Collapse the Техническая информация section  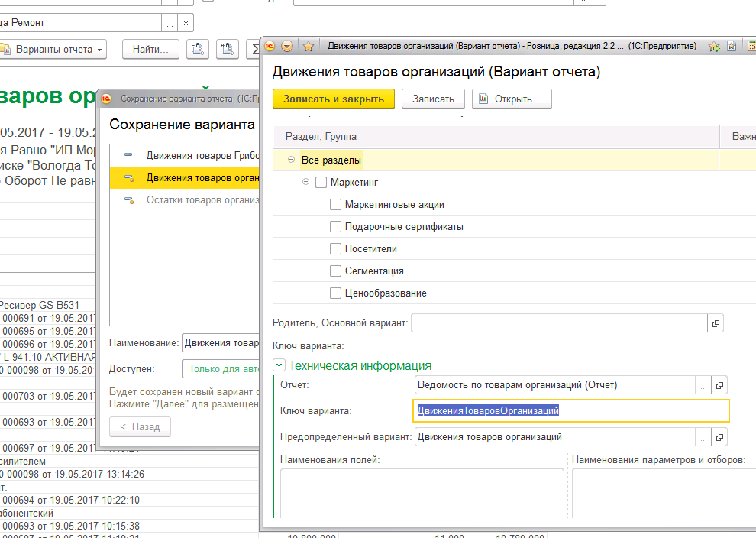279,366
